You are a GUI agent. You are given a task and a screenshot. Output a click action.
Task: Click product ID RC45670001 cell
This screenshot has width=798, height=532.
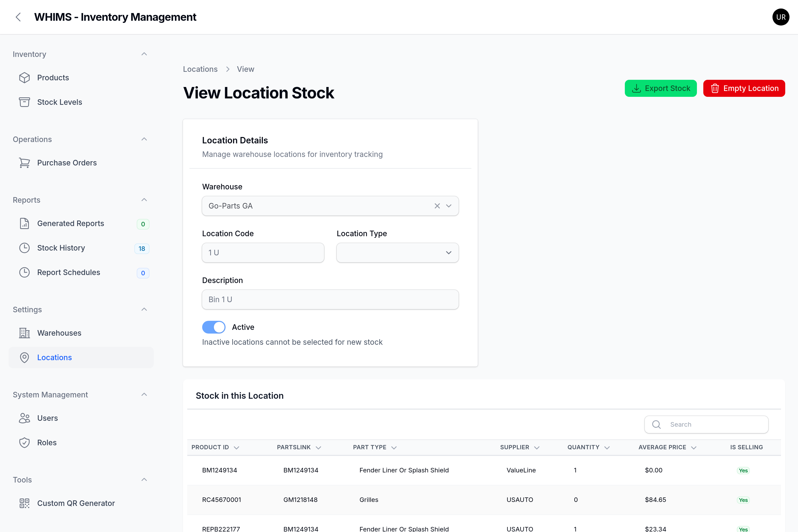click(222, 500)
